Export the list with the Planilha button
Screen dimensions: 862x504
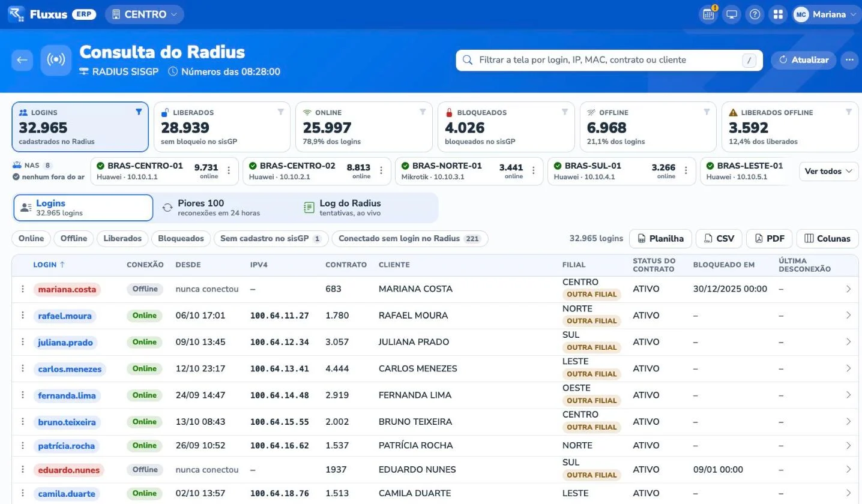tap(660, 239)
